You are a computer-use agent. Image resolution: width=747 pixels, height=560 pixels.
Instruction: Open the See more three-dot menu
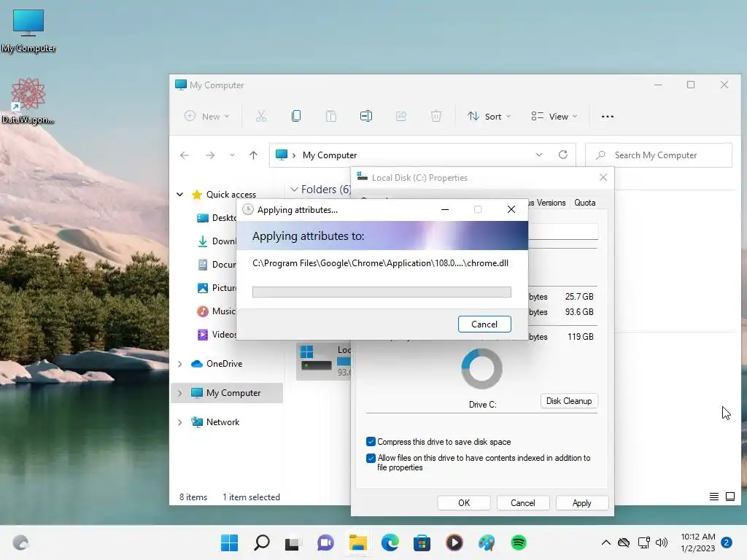click(608, 116)
